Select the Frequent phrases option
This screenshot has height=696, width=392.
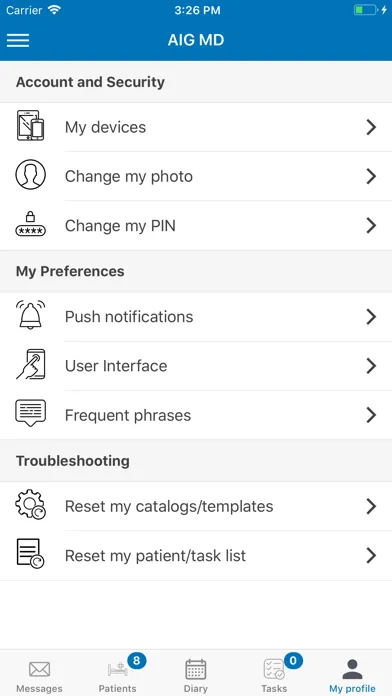[196, 415]
